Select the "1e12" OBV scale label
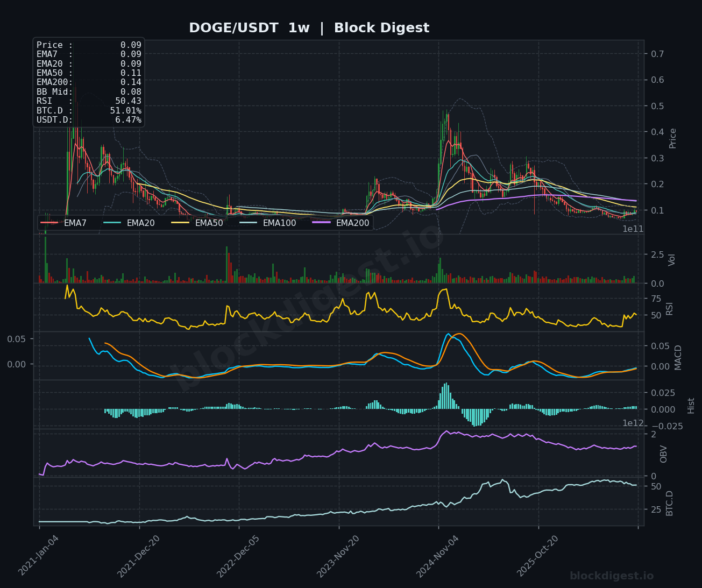The width and height of the screenshot is (702, 588). tap(633, 423)
